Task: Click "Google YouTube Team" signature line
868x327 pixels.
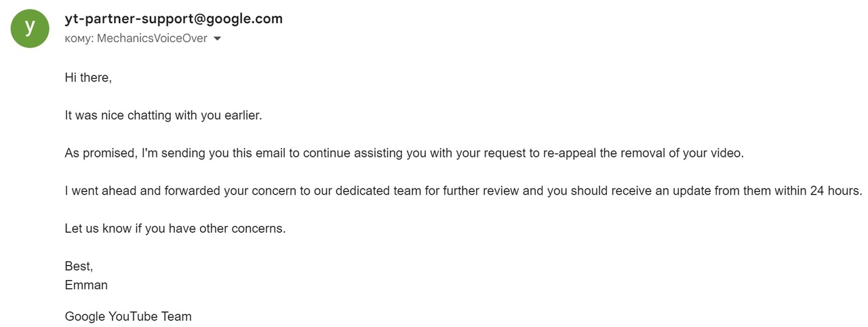Action: tap(128, 316)
